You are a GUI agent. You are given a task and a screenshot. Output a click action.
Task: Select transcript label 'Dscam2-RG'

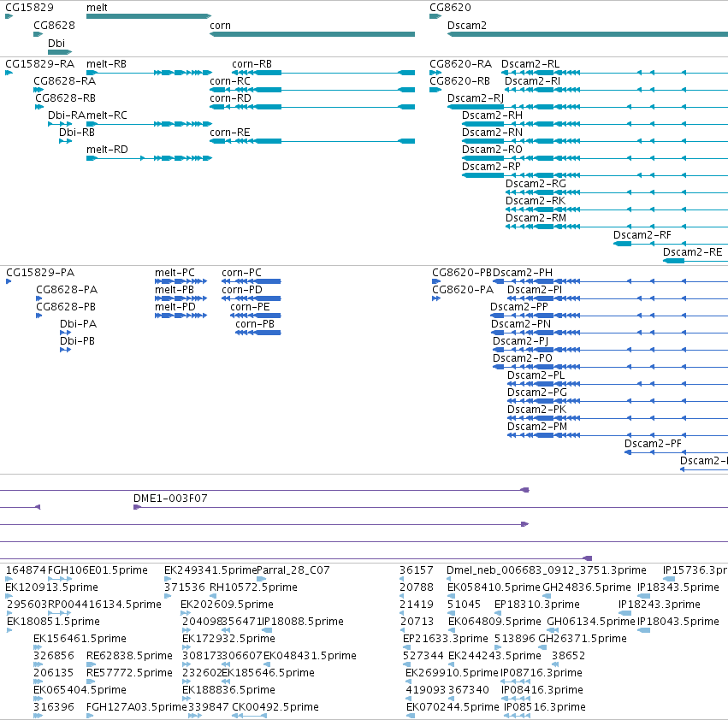click(536, 183)
